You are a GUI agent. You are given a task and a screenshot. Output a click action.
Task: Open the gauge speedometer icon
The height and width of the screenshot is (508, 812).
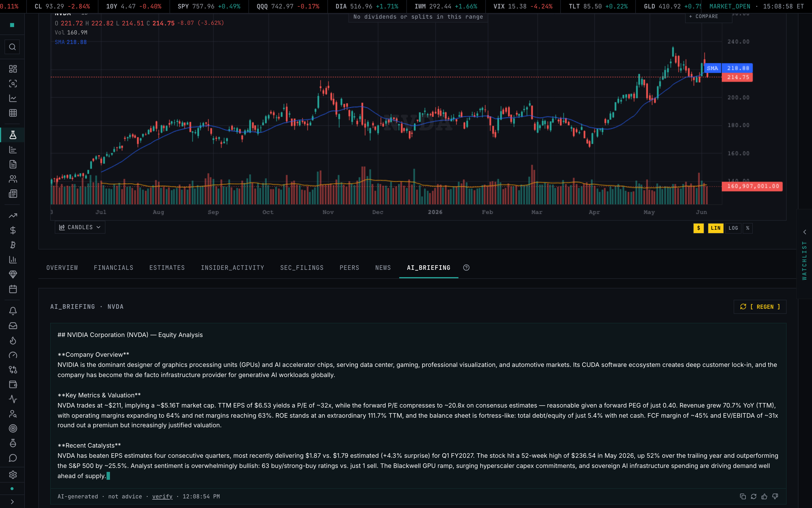coord(13,355)
